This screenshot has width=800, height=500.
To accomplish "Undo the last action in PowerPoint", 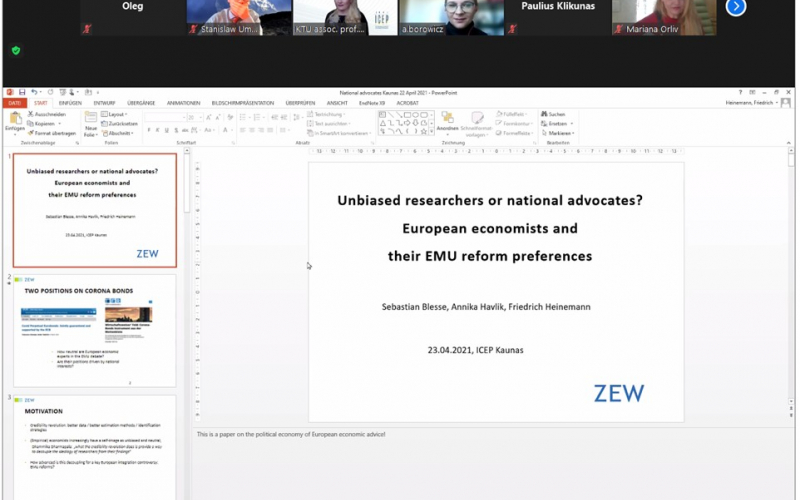I will (x=34, y=92).
